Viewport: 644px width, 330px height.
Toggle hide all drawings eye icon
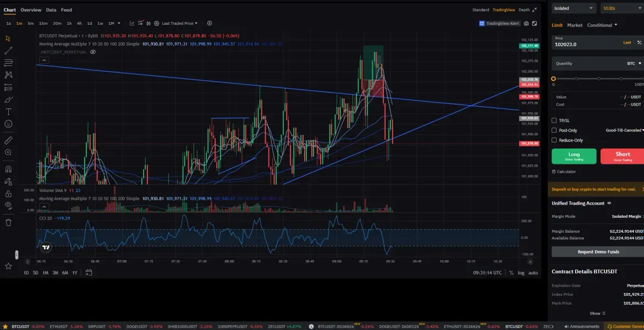click(x=8, y=205)
